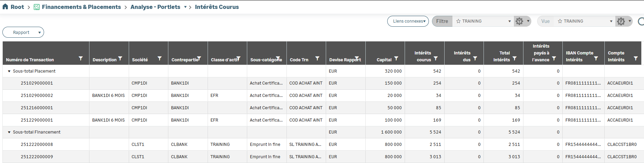Open the filter settings gear icon
Screen dimensions: 644x163
coord(519,21)
